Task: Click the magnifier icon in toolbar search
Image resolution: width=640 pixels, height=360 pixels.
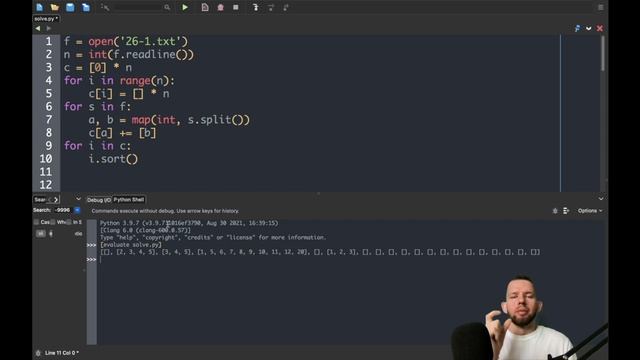Action: click(167, 7)
